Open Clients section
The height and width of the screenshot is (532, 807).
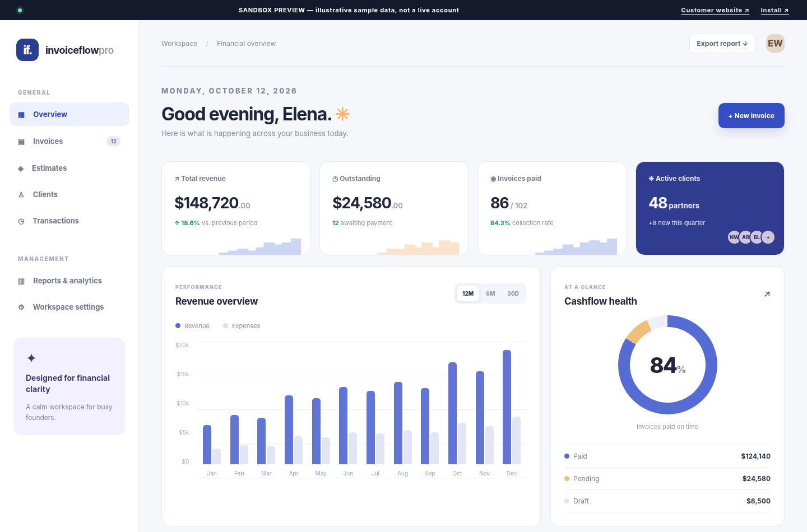pyautogui.click(x=69, y=194)
